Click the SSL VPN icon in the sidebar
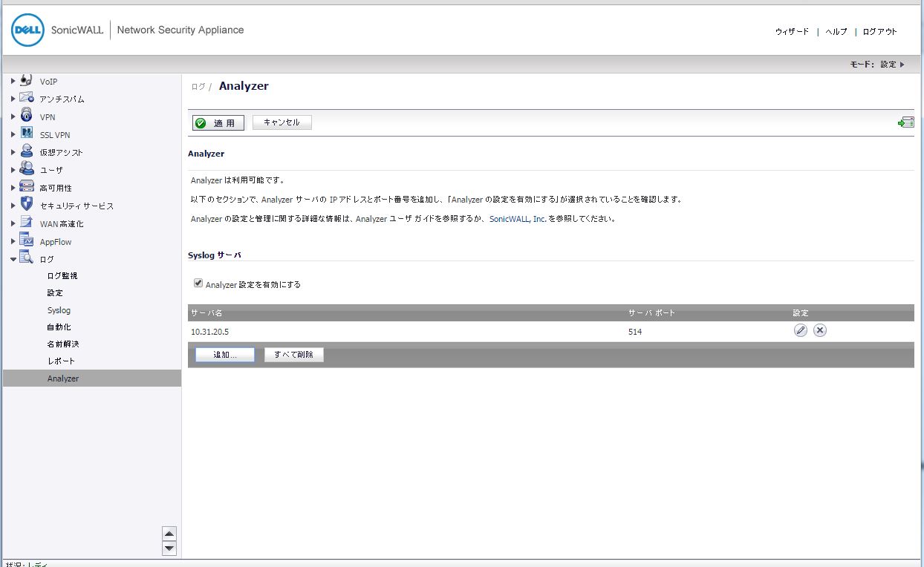This screenshot has height=567, width=924. click(x=27, y=134)
